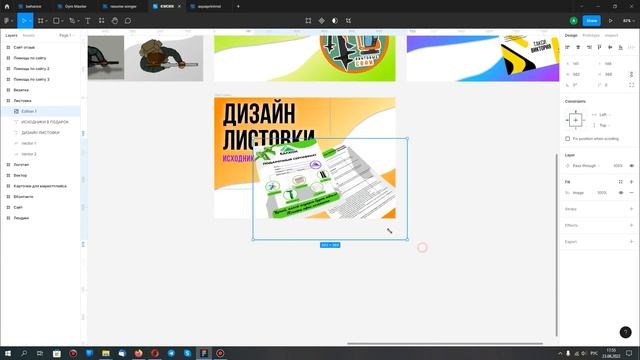Add a new fill with plus icon
Screen dimensions: 640x360
(631, 182)
